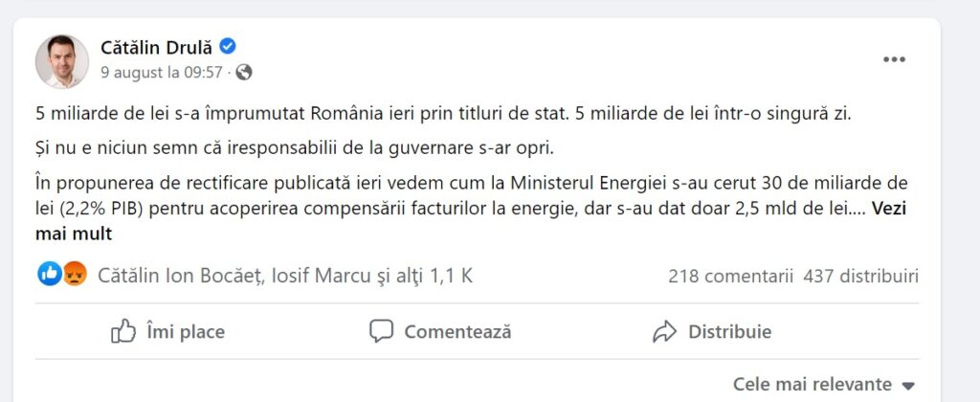Open the three-dot post options menu
Viewport: 980px width, 402px height.
(x=894, y=59)
